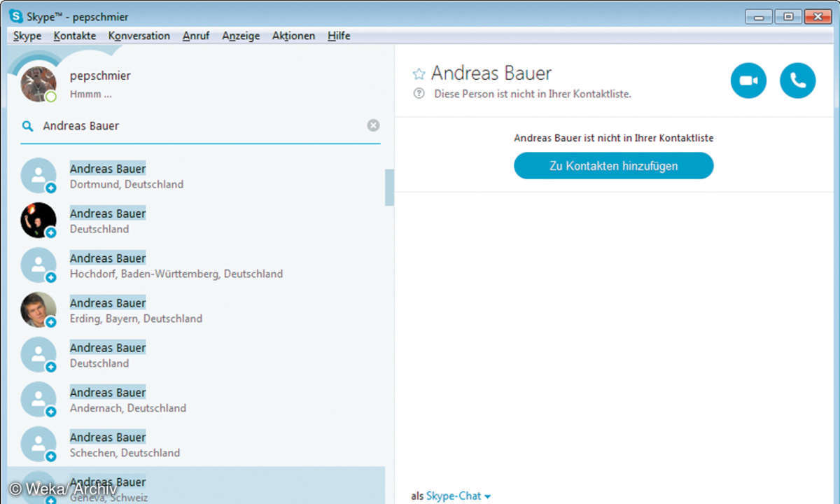Select avatar of Andreas Bauer from Schechen
840x504 pixels.
tap(38, 444)
